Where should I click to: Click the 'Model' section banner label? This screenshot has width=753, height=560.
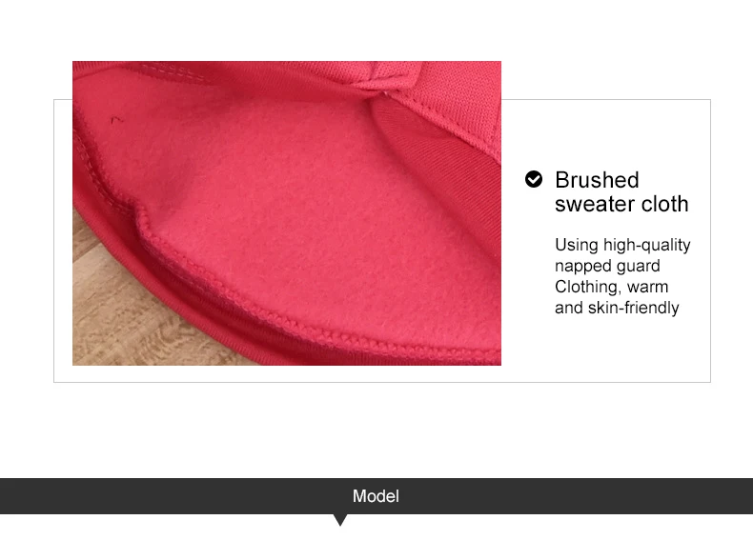(376, 496)
